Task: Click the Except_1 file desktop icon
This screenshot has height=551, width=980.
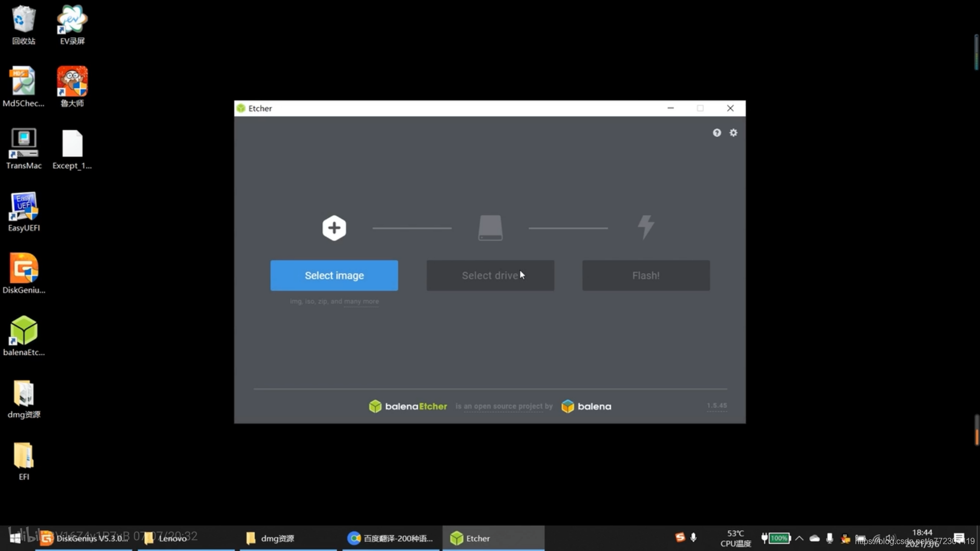Action: (72, 149)
